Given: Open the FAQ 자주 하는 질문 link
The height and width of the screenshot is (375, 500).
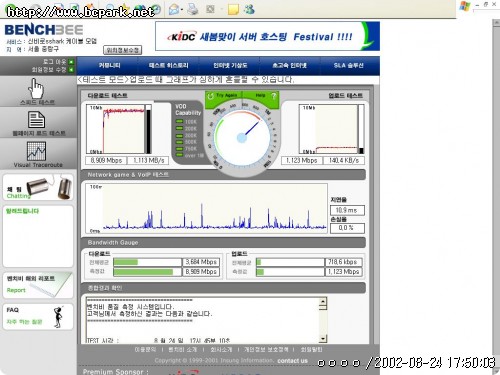Looking at the screenshot, I should pos(24,322).
